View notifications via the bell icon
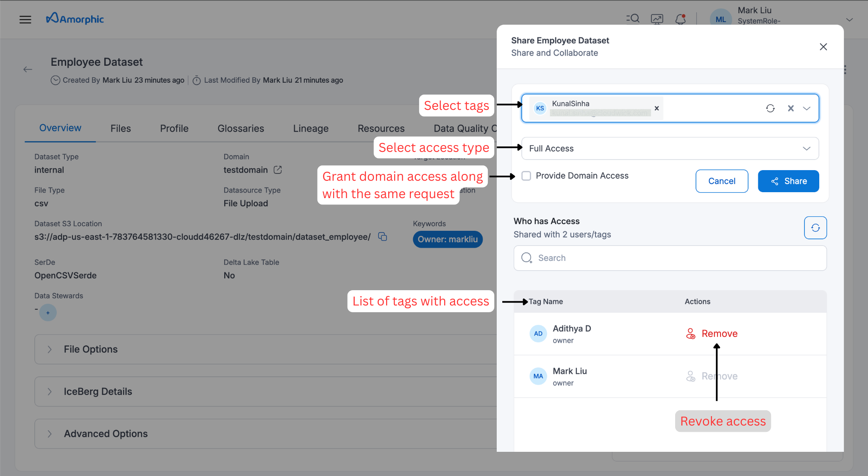 (x=680, y=19)
